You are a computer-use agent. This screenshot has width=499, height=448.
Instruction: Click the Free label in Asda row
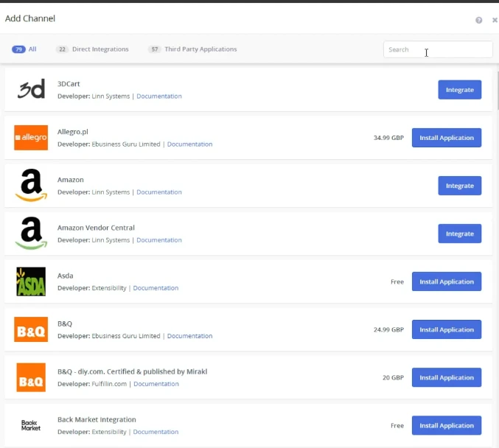(397, 281)
